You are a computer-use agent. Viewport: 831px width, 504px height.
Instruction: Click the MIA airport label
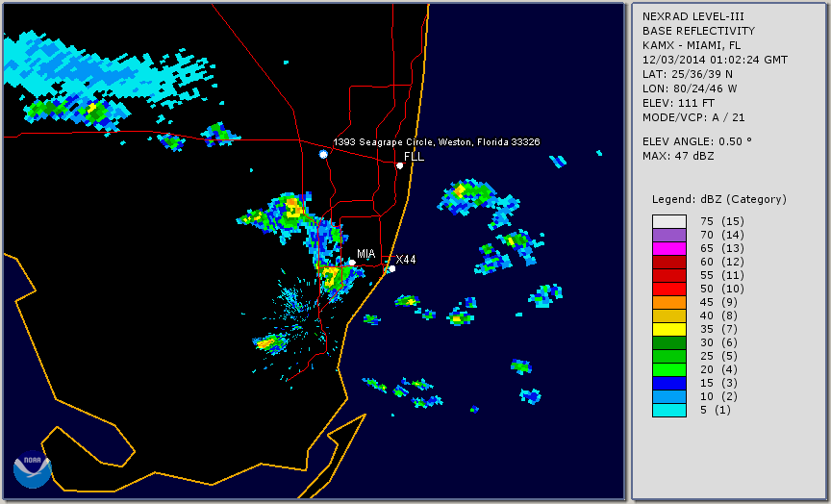pyautogui.click(x=365, y=254)
